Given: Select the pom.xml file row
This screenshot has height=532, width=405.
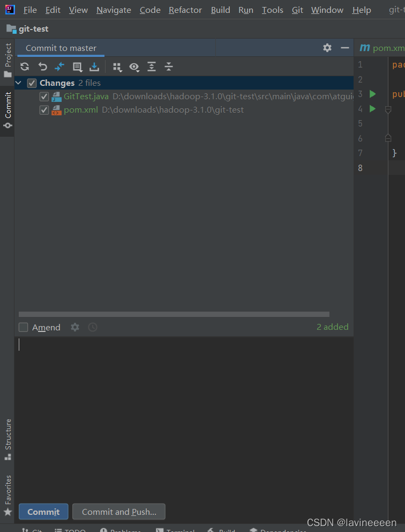Looking at the screenshot, I should [x=184, y=110].
